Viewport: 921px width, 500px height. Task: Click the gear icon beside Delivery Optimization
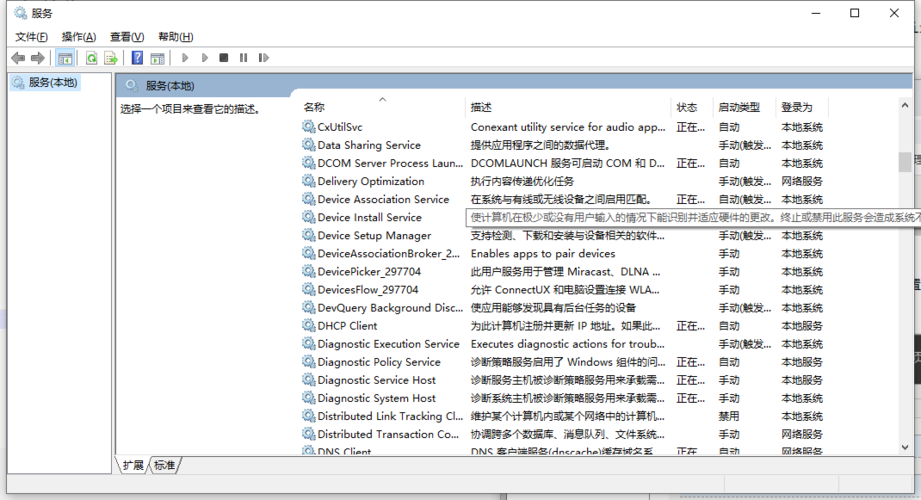pyautogui.click(x=308, y=181)
